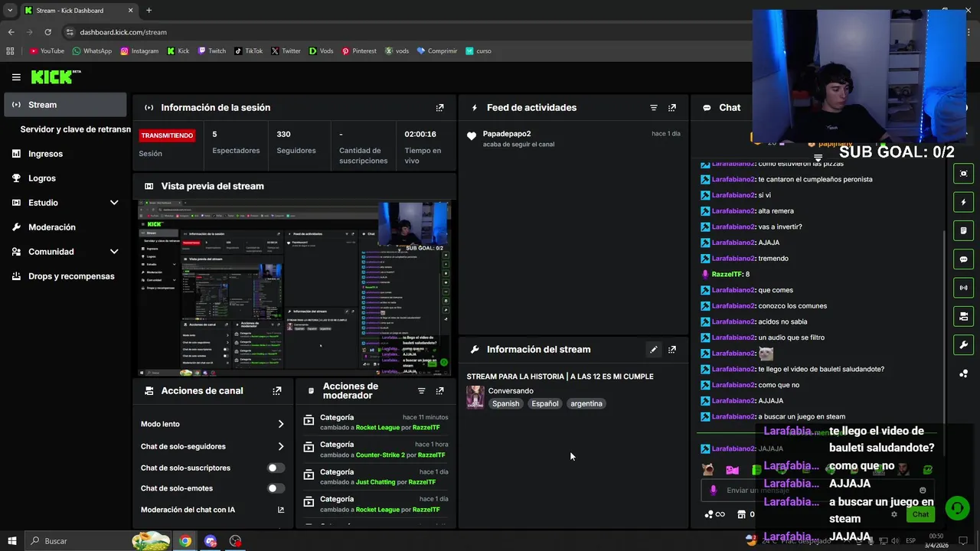Screen dimensions: 980x551
Task: Click Counter-Strike 2 in moderator actions
Action: click(381, 455)
